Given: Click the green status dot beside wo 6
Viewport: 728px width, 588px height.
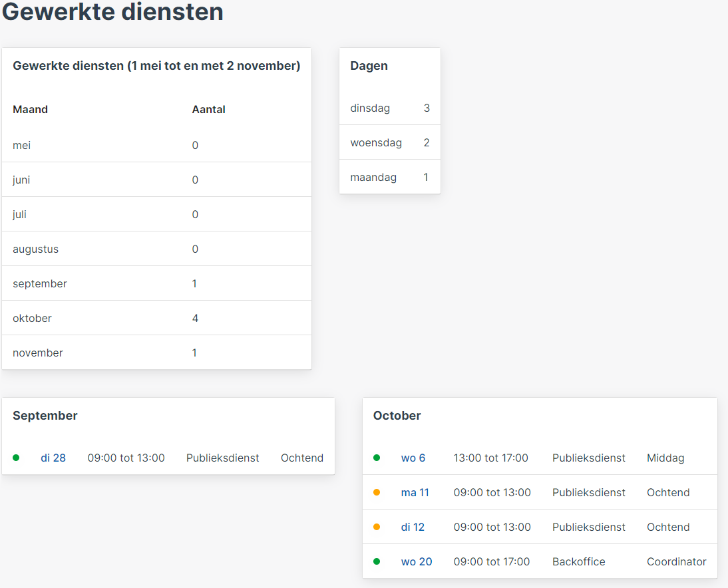Looking at the screenshot, I should click(377, 458).
